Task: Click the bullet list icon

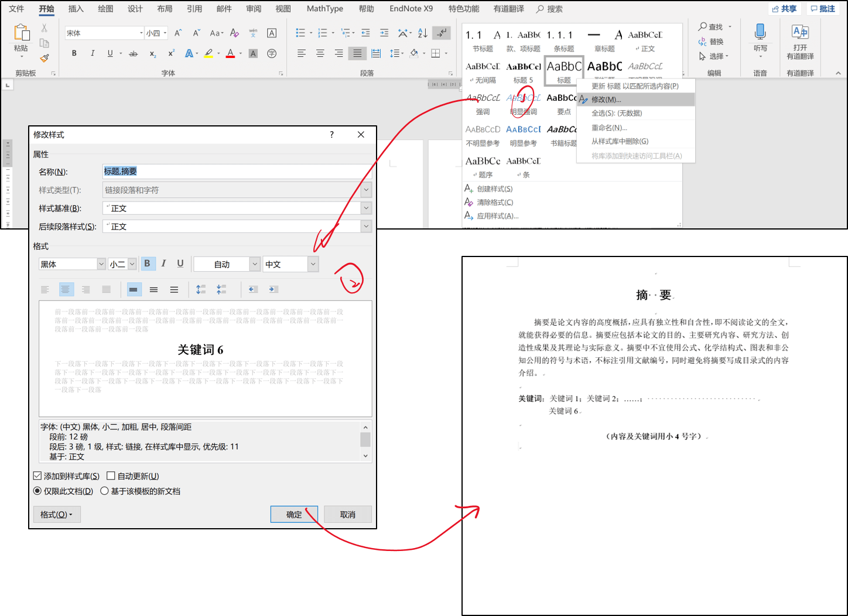Action: tap(300, 33)
